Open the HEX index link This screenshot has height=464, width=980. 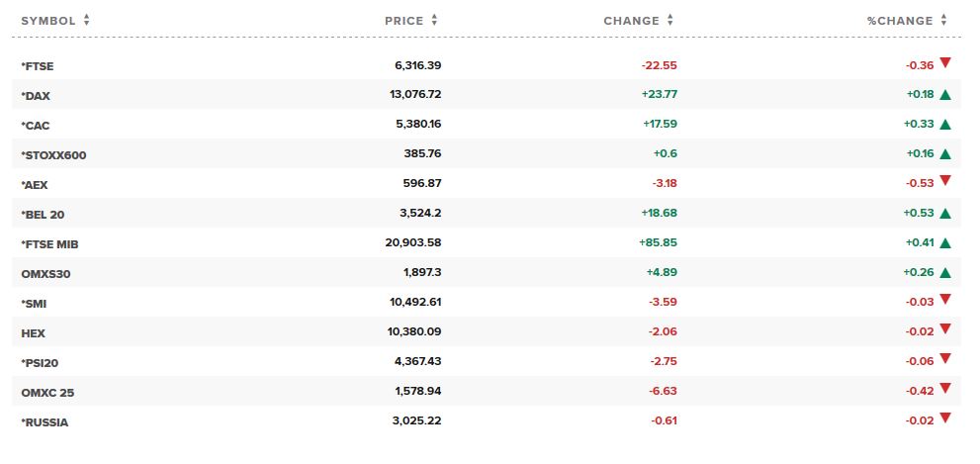point(33,333)
